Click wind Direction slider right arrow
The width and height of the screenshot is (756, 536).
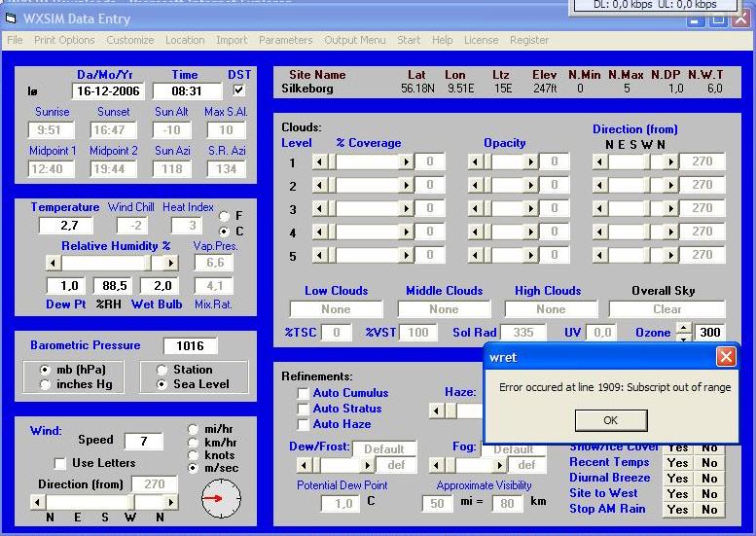pyautogui.click(x=170, y=502)
